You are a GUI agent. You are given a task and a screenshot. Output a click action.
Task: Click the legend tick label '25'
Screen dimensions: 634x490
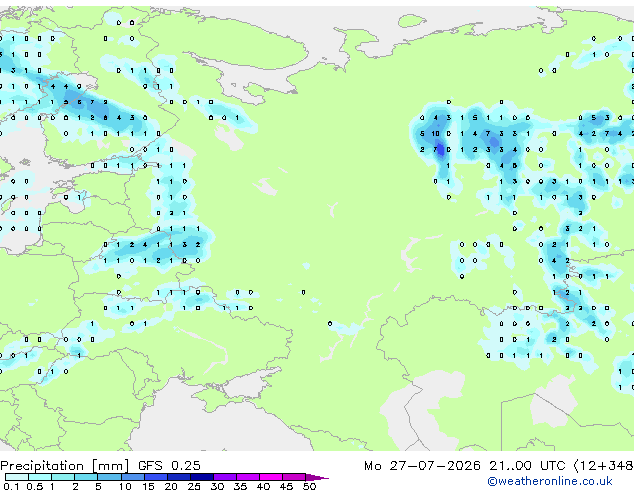194,486
